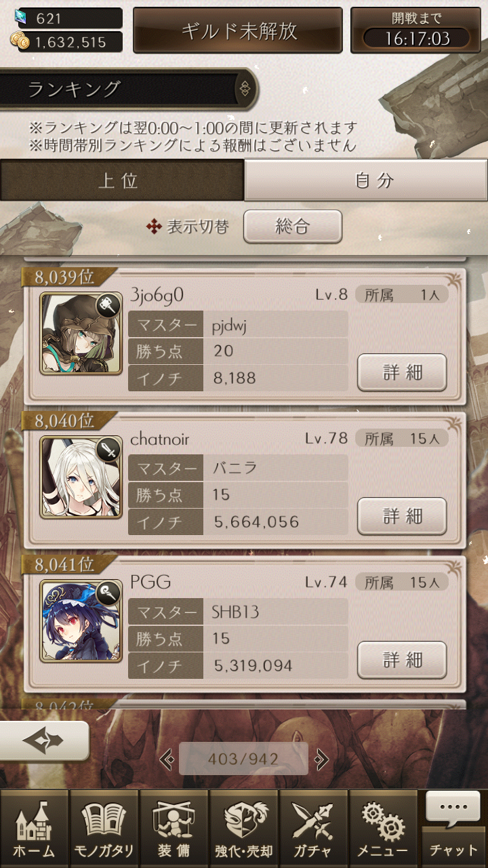
Task: Expand the ランキング header dropdown ornament
Action: point(245,89)
